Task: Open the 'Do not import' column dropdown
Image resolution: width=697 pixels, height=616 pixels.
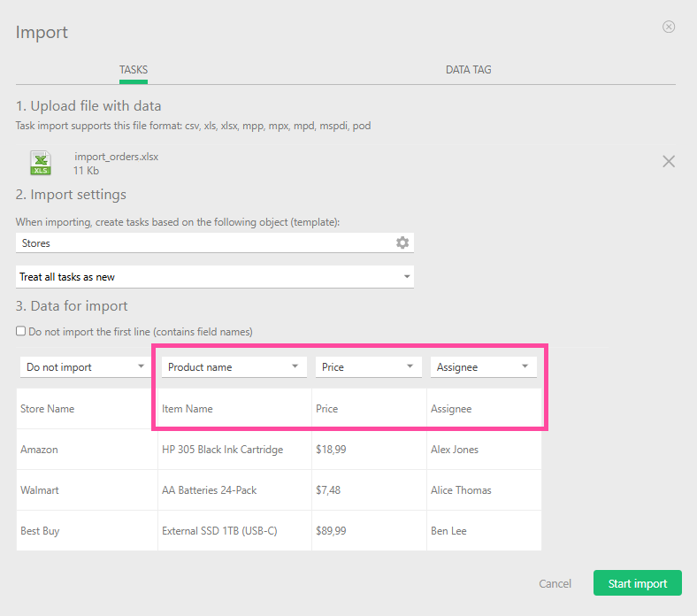Action: (86, 366)
